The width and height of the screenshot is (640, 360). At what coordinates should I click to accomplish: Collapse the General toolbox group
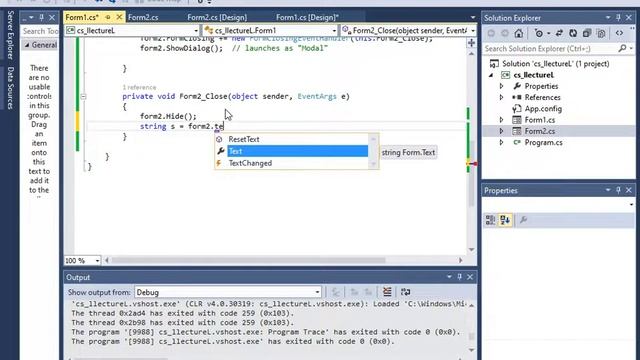pos(27,45)
